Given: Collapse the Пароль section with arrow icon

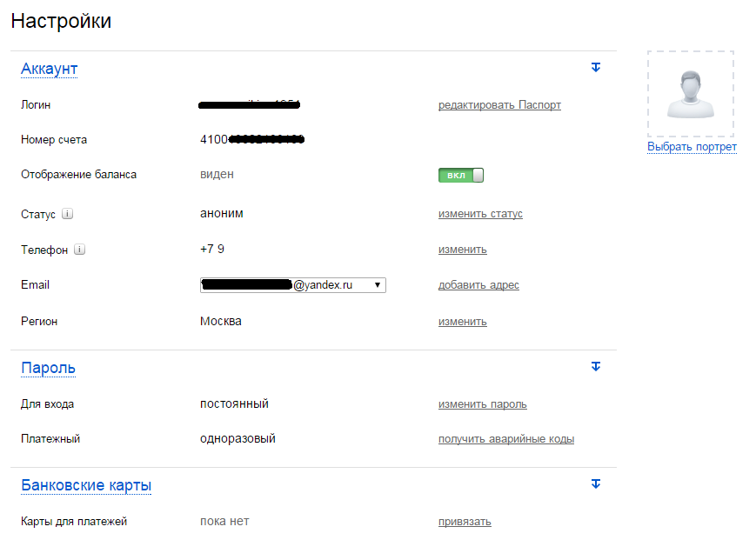Looking at the screenshot, I should click(x=596, y=367).
